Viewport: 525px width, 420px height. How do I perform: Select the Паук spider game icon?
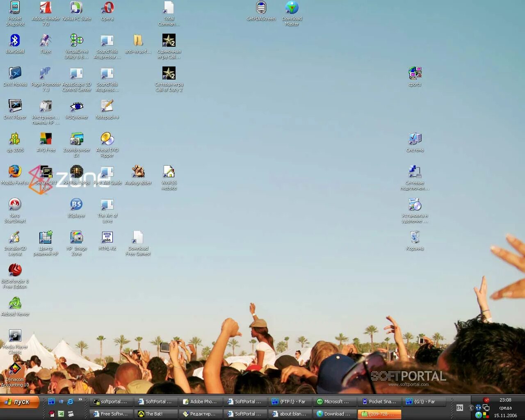coord(46,44)
